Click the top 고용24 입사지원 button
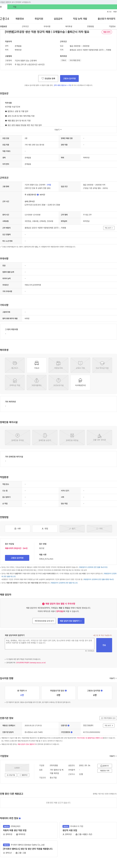Viewport: 117px width, 868px height. click(x=69, y=78)
